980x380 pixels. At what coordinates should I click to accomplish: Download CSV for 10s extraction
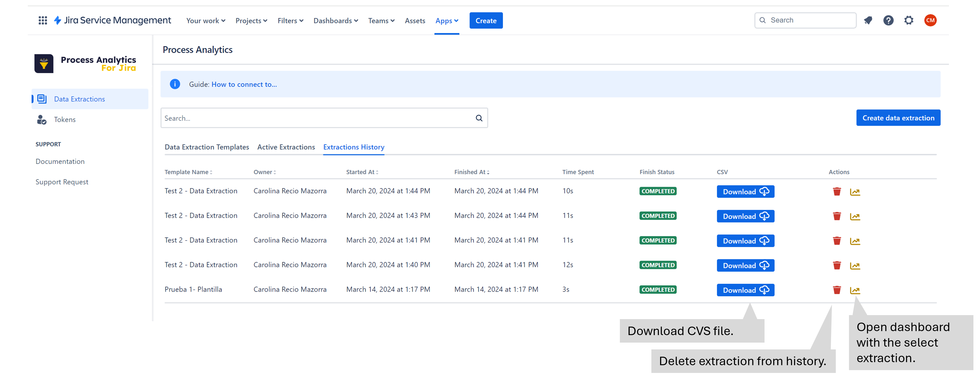click(x=745, y=191)
